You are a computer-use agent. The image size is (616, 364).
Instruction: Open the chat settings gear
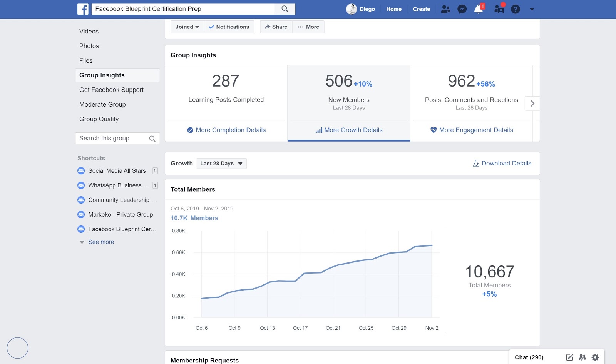pos(595,357)
